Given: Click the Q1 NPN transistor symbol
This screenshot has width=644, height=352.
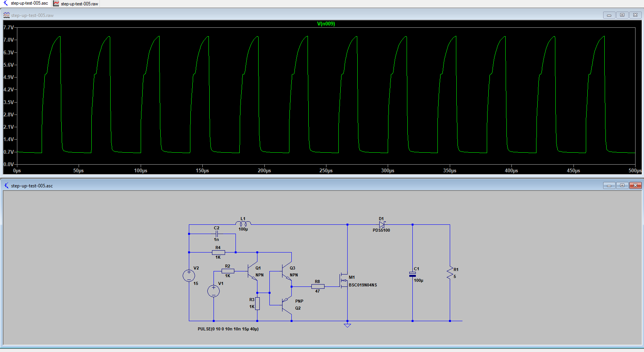Looking at the screenshot, I should point(253,271).
